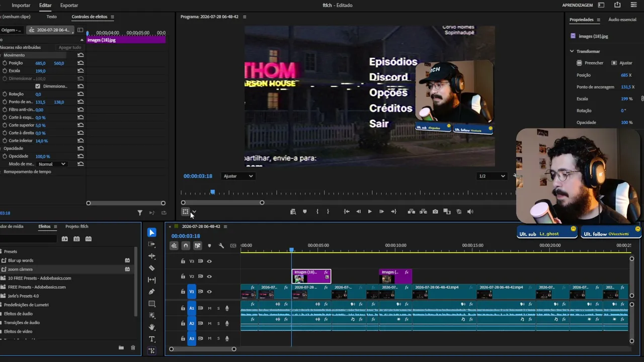Screen dimensions: 644x362
Task: Select the Rectangle tool
Action: tap(152, 304)
